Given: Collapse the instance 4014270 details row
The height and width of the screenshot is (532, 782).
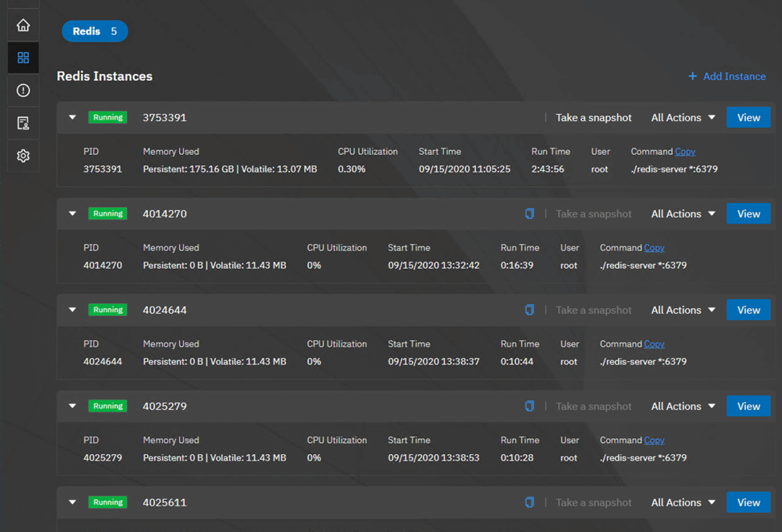Looking at the screenshot, I should [72, 213].
